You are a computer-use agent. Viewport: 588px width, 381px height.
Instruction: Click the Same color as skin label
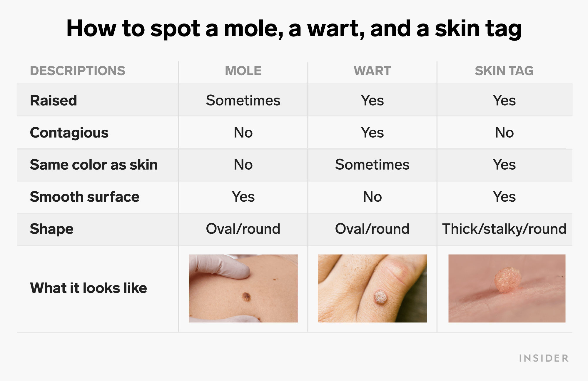(94, 165)
